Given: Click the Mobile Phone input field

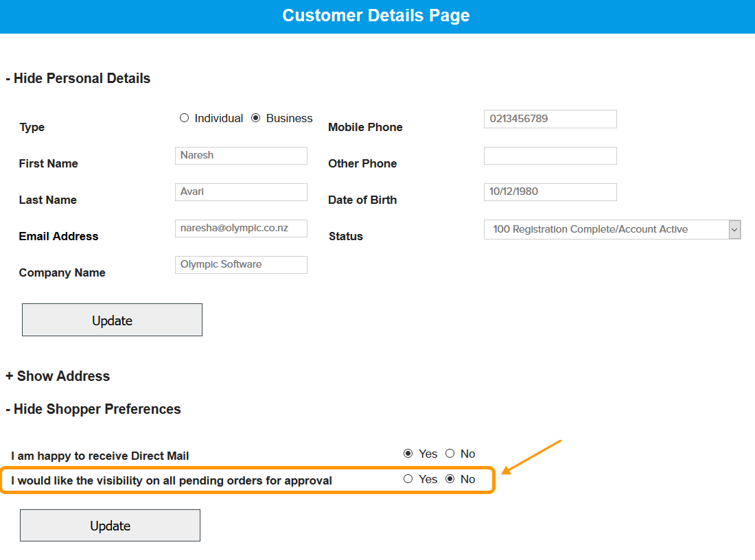Looking at the screenshot, I should point(550,119).
